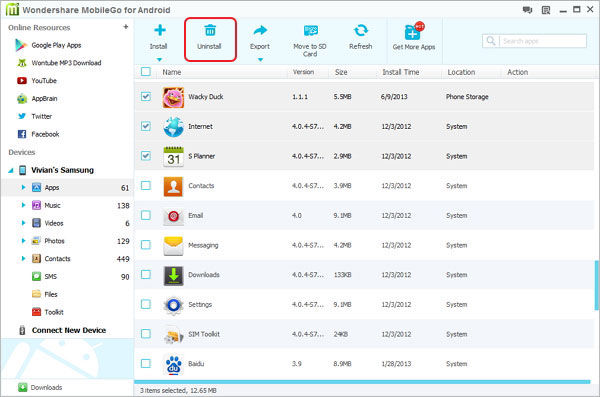Click the Internet globe app icon
The width and height of the screenshot is (600, 397).
point(173,127)
